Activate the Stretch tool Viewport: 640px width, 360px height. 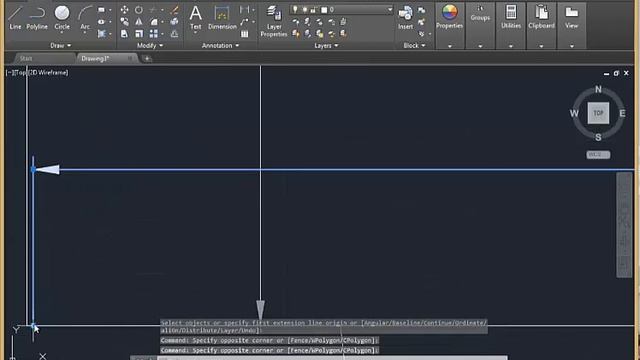[x=124, y=33]
